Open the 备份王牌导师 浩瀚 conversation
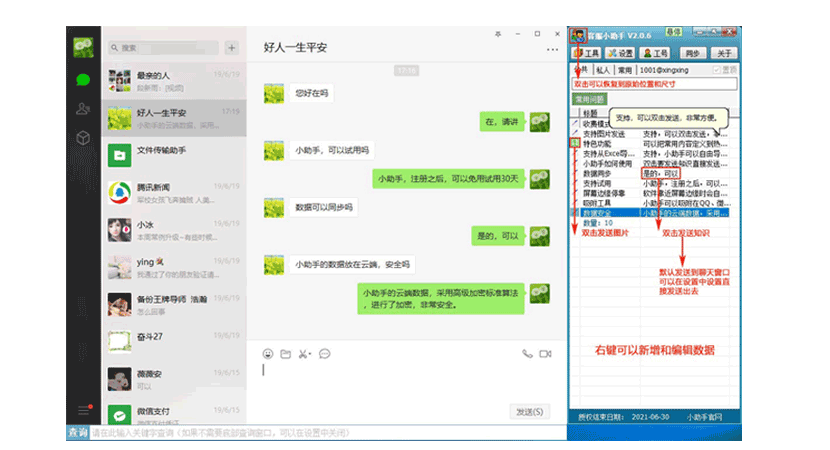830x450 pixels. pos(174,304)
